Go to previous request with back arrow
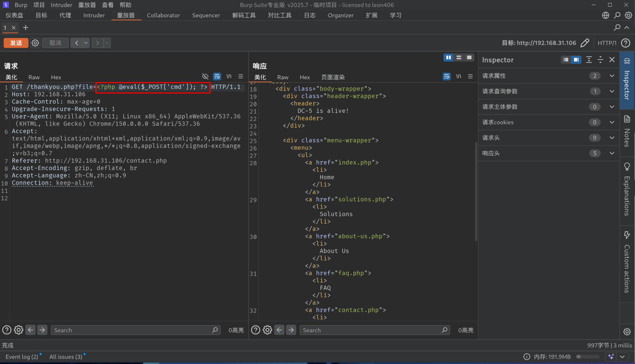635x364 pixels. 77,43
